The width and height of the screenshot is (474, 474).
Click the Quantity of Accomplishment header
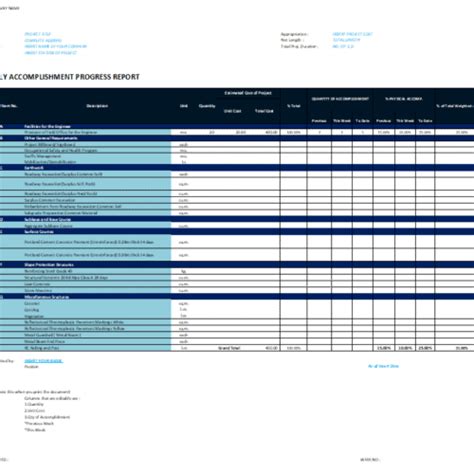click(340, 99)
